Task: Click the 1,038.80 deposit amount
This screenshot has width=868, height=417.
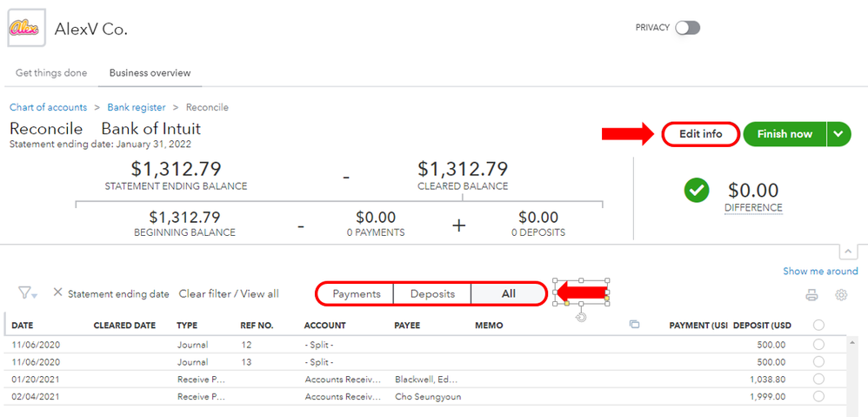Action: (x=767, y=380)
